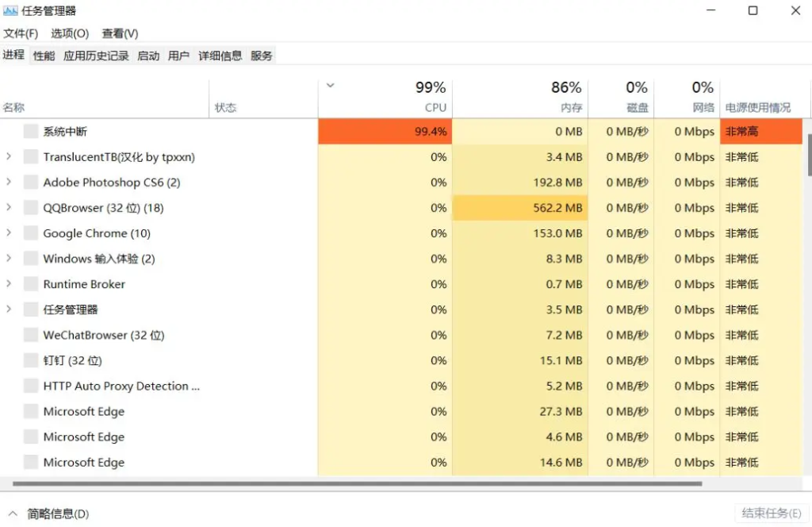The image size is (812, 527).
Task: Click the 562.2 MB memory cell
Action: click(x=520, y=207)
